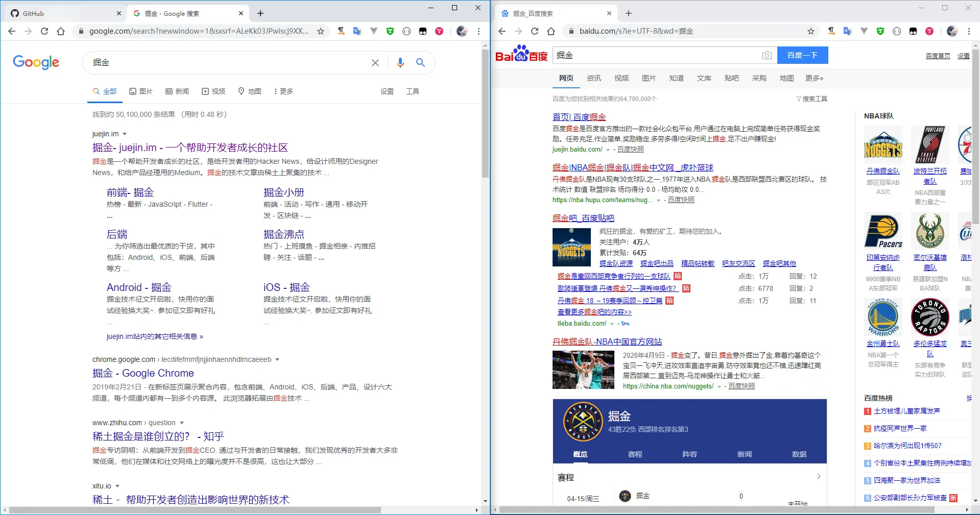The height and width of the screenshot is (515, 980).
Task: Click the 百度一下 search button
Action: (802, 55)
